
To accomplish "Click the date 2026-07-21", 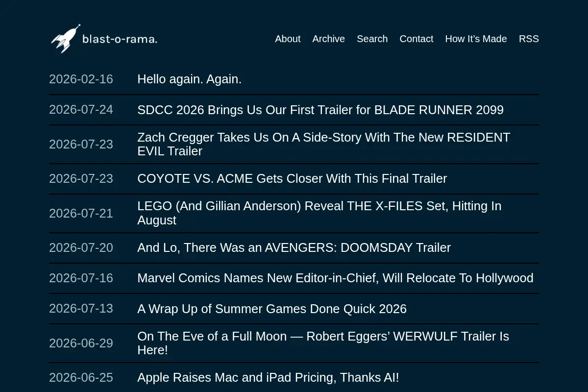I will click(x=81, y=213).
